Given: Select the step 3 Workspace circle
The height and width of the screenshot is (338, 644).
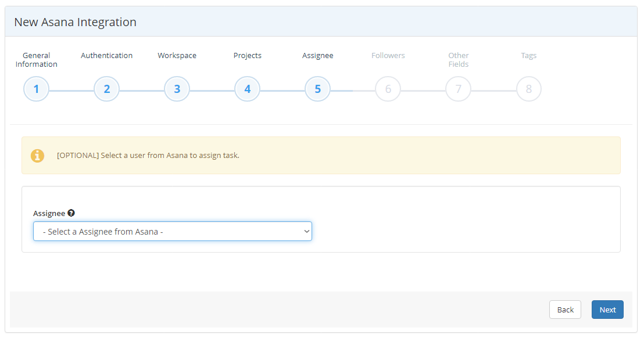Looking at the screenshot, I should [177, 88].
